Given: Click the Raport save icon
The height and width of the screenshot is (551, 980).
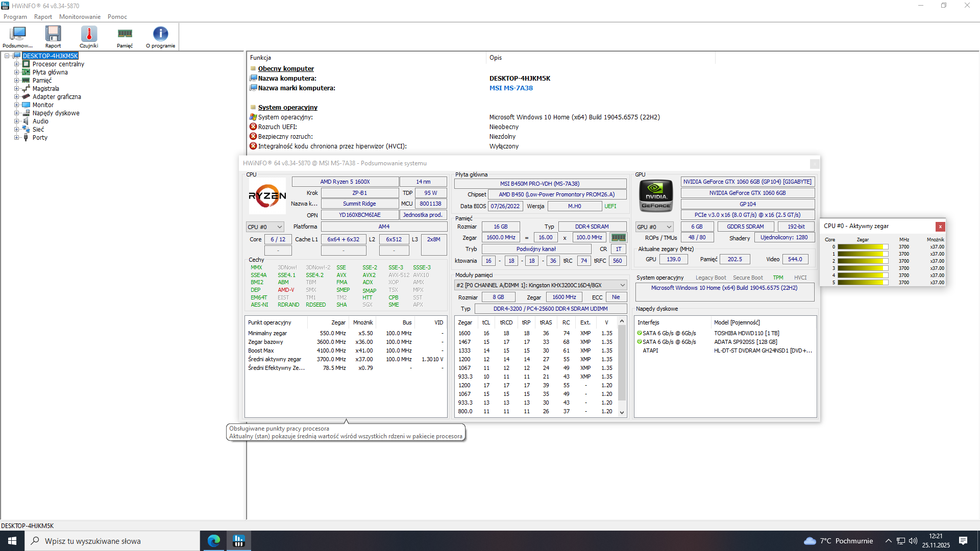Looking at the screenshot, I should (x=53, y=34).
